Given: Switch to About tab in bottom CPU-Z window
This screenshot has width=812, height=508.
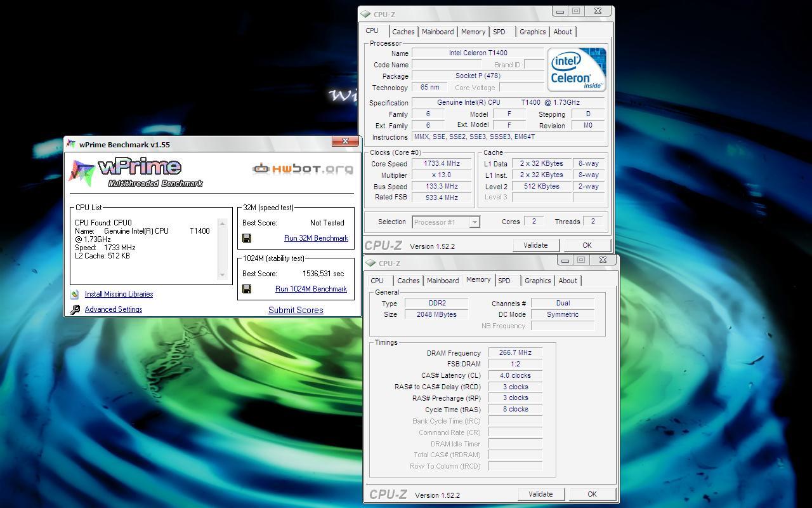Looking at the screenshot, I should [x=568, y=281].
